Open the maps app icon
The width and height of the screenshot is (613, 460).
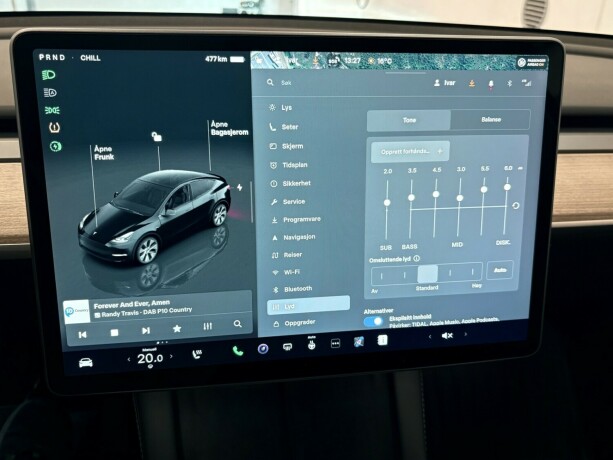(359, 342)
